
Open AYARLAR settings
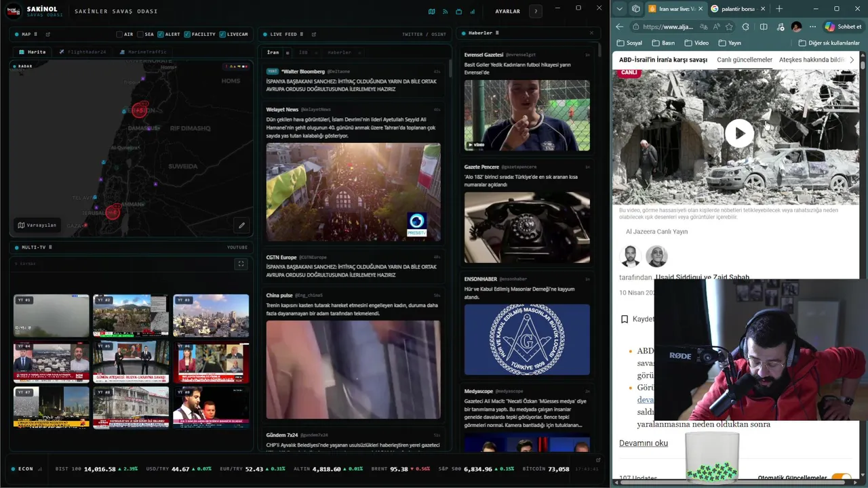click(507, 12)
